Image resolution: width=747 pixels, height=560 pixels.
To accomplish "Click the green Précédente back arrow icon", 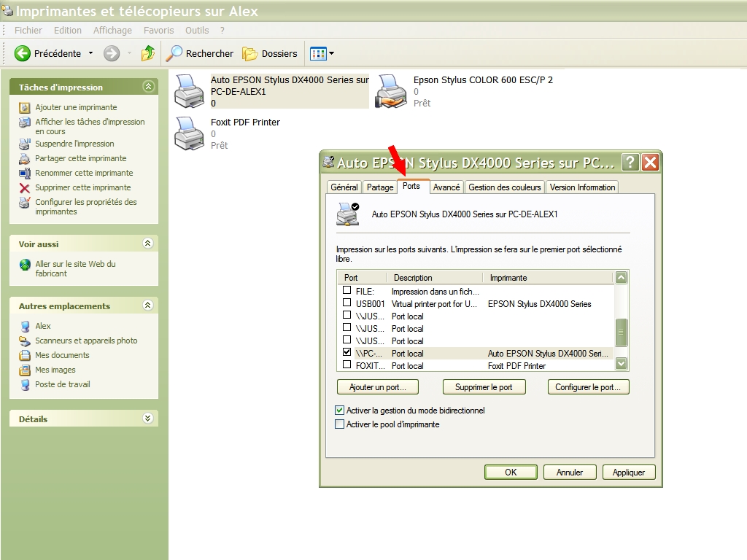I will (x=22, y=53).
